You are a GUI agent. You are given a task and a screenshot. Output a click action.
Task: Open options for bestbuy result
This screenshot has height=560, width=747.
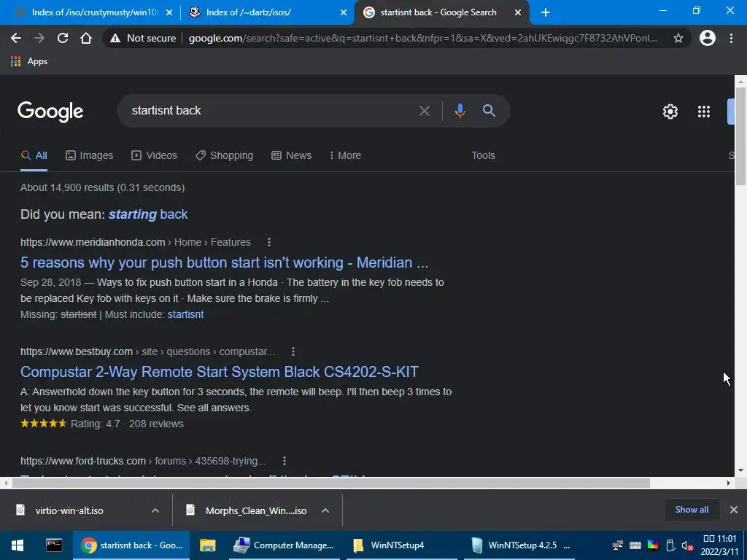point(293,351)
